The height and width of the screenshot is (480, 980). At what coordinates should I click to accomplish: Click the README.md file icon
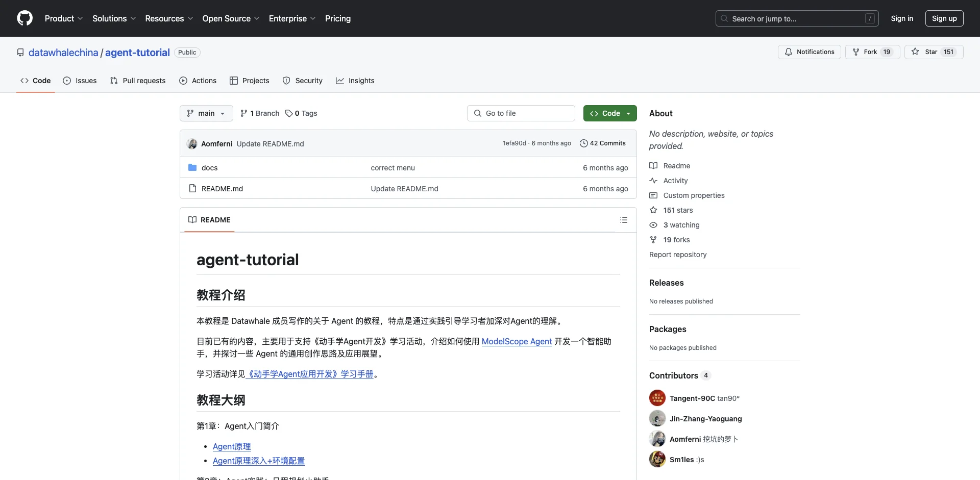point(192,188)
